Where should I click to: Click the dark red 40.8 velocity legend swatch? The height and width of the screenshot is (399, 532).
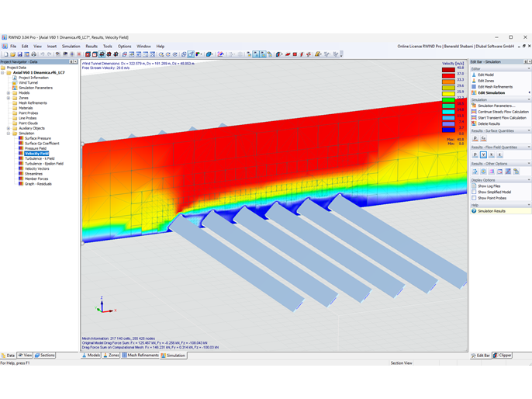[448, 70]
